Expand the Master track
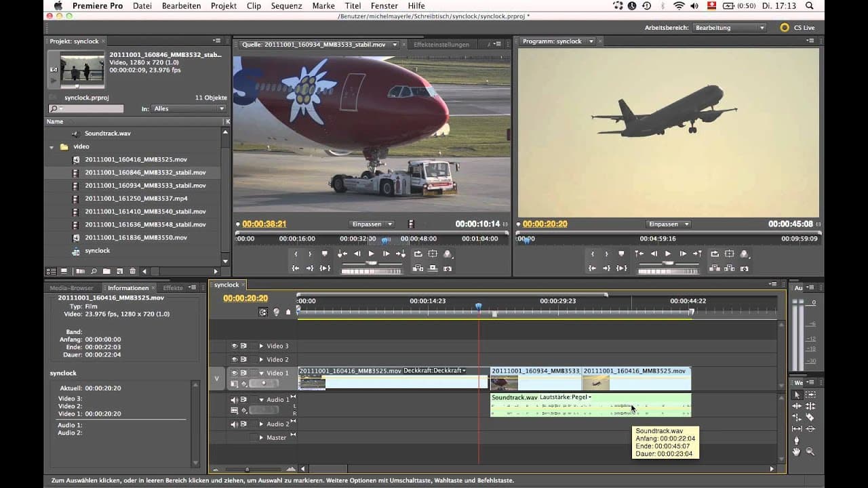868x488 pixels. [261, 438]
